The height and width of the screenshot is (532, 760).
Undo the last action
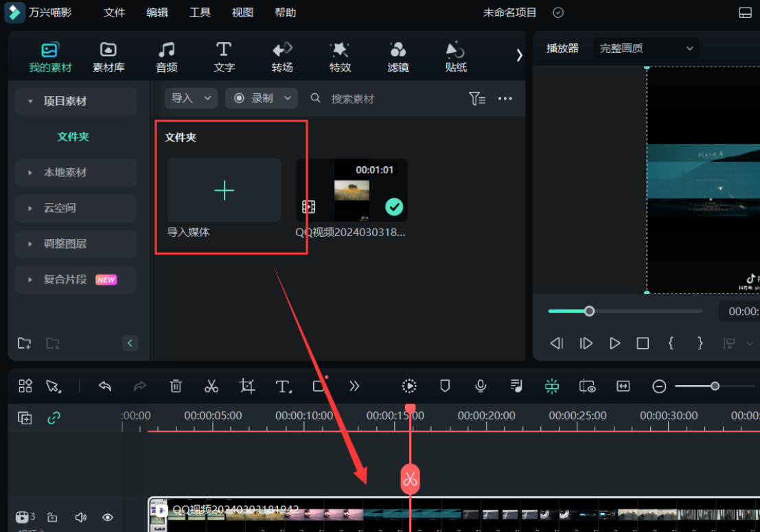click(x=104, y=386)
